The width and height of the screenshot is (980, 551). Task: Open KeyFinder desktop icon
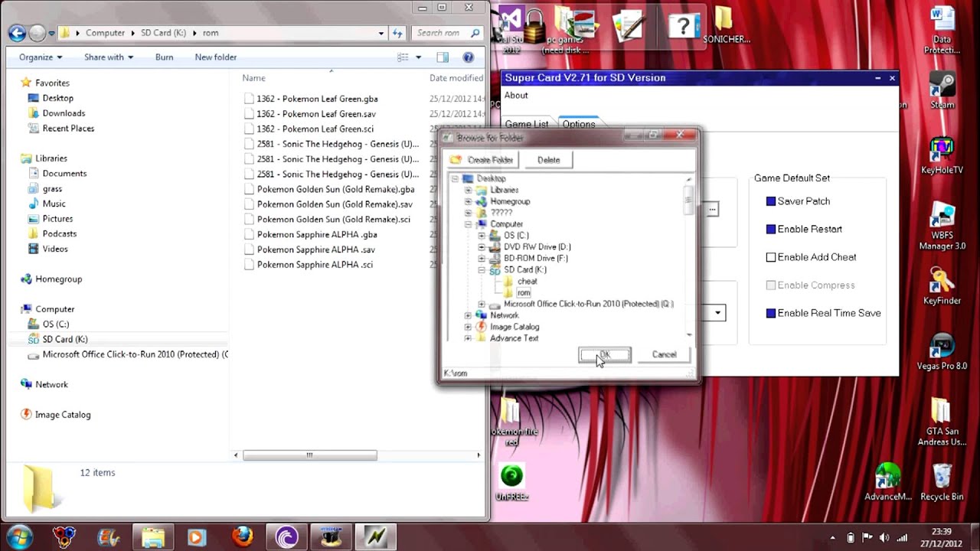coord(942,287)
